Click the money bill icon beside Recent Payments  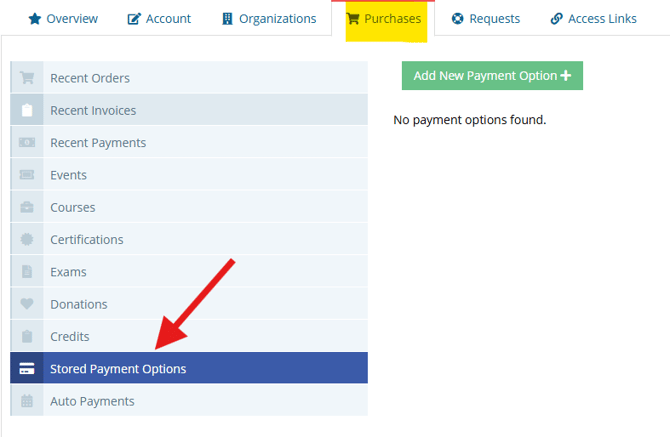(27, 143)
